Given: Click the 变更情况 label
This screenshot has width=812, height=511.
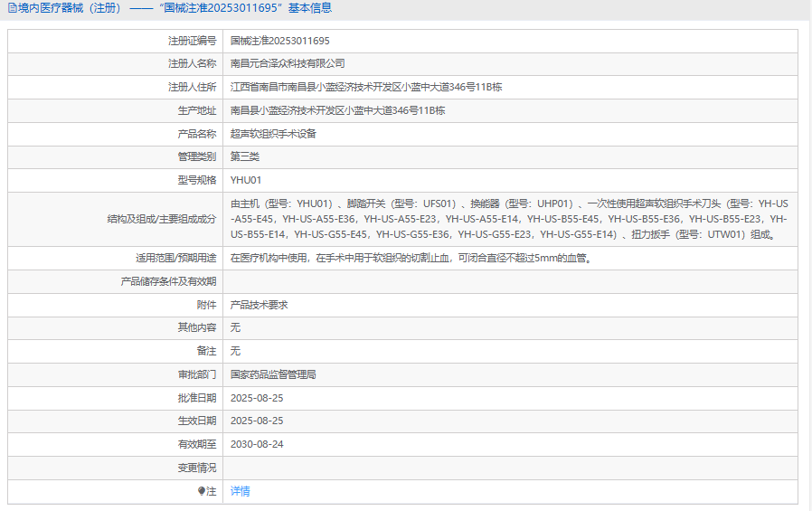Looking at the screenshot, I should click(x=197, y=468).
